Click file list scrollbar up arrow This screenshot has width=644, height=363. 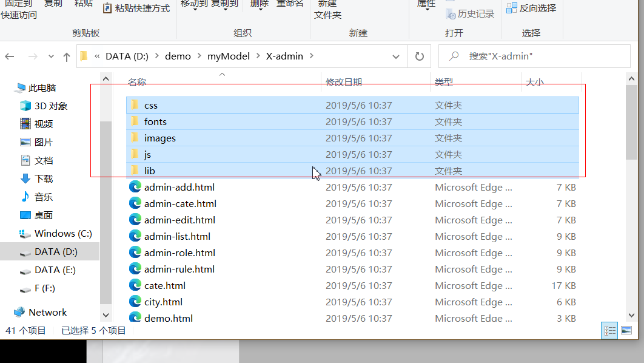click(x=632, y=78)
